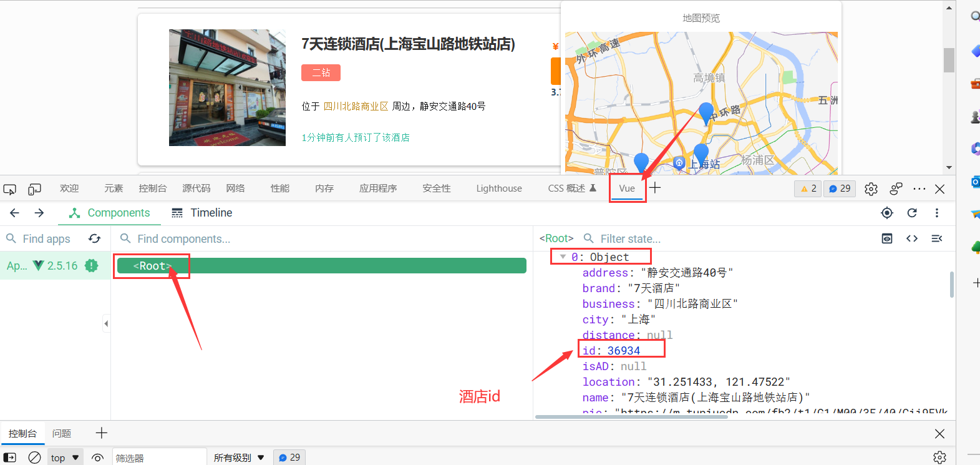The width and height of the screenshot is (980, 465).
Task: Open the 性能 tab
Action: click(280, 188)
